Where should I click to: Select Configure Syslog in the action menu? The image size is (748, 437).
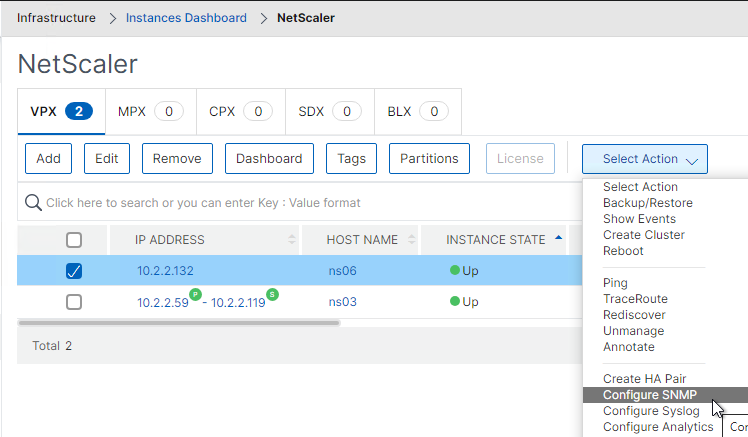click(651, 411)
